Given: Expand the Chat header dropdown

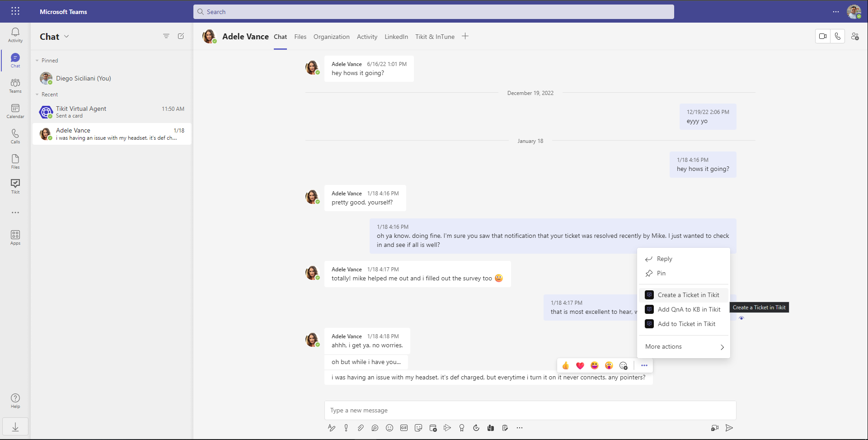Looking at the screenshot, I should click(67, 37).
